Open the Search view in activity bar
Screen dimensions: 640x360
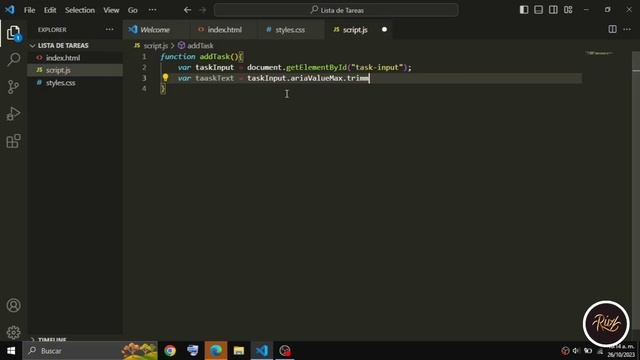click(x=13, y=60)
